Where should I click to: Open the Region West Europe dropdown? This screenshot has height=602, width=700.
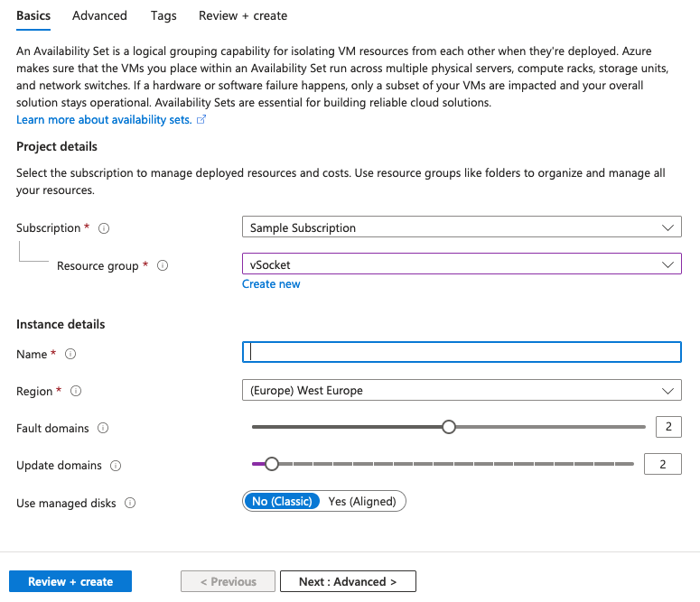click(x=462, y=390)
